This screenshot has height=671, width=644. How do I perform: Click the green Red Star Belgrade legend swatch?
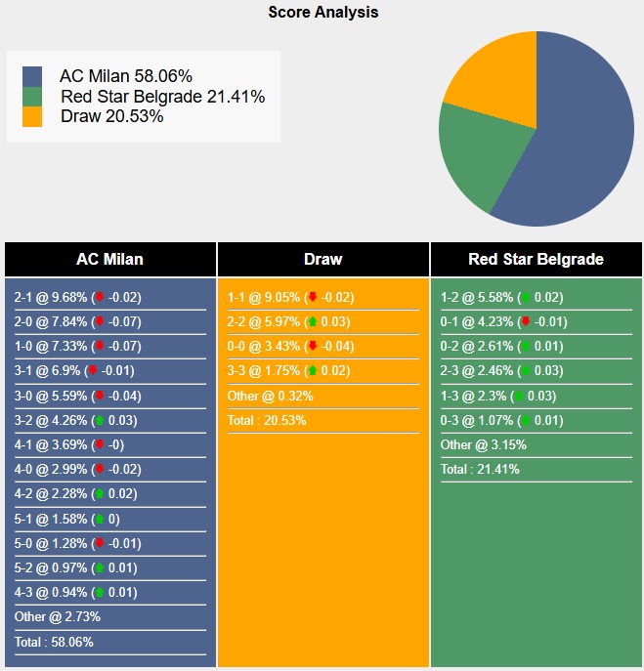coord(32,97)
